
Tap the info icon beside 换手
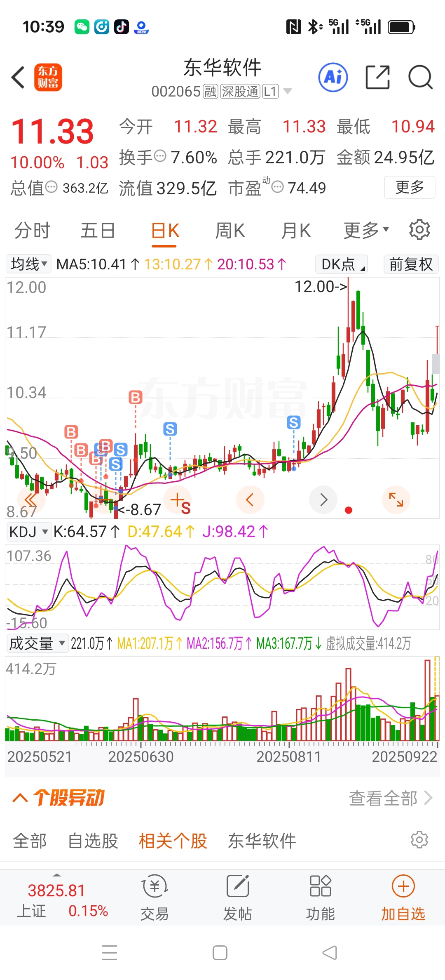pyautogui.click(x=160, y=156)
